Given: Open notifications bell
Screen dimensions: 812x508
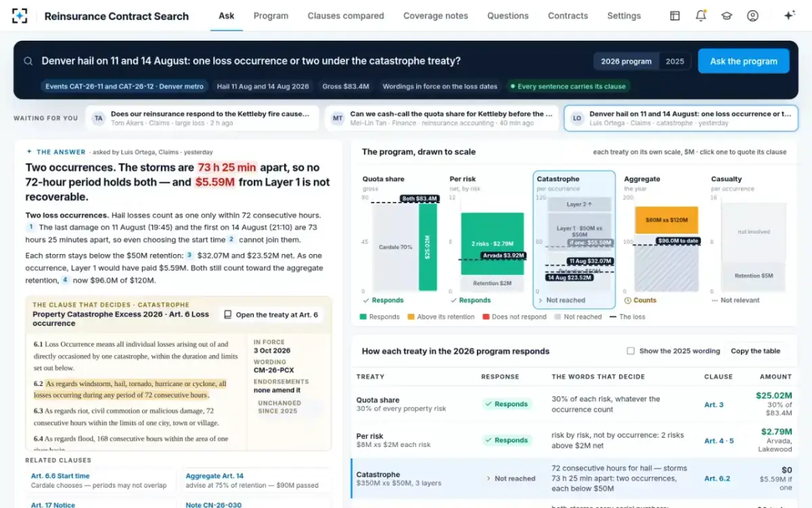Looking at the screenshot, I should click(x=701, y=16).
